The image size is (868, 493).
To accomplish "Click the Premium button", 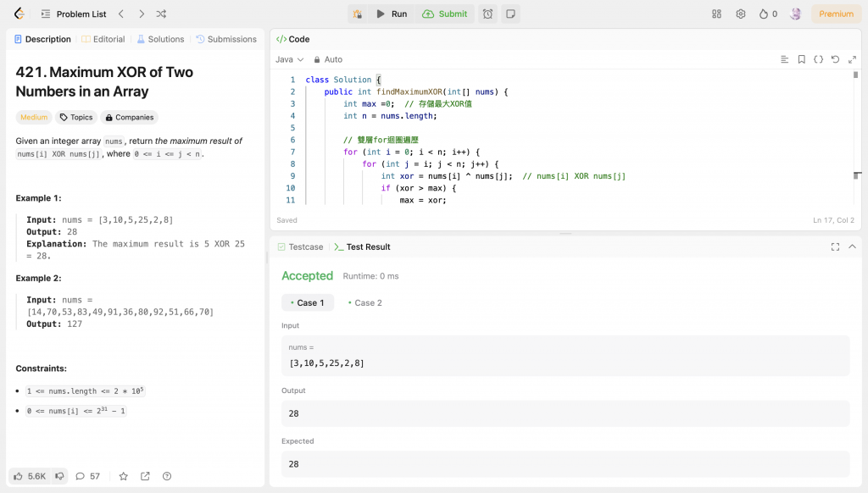I will 836,14.
